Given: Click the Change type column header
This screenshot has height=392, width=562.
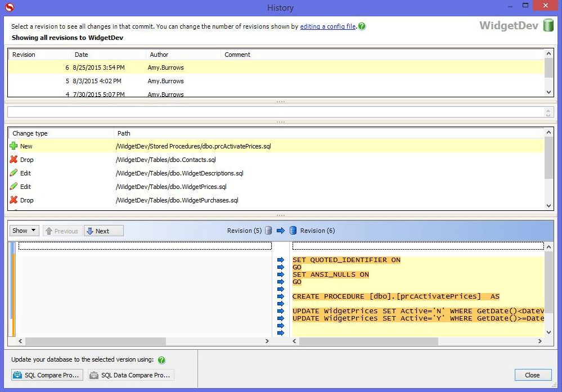Looking at the screenshot, I should [61, 133].
